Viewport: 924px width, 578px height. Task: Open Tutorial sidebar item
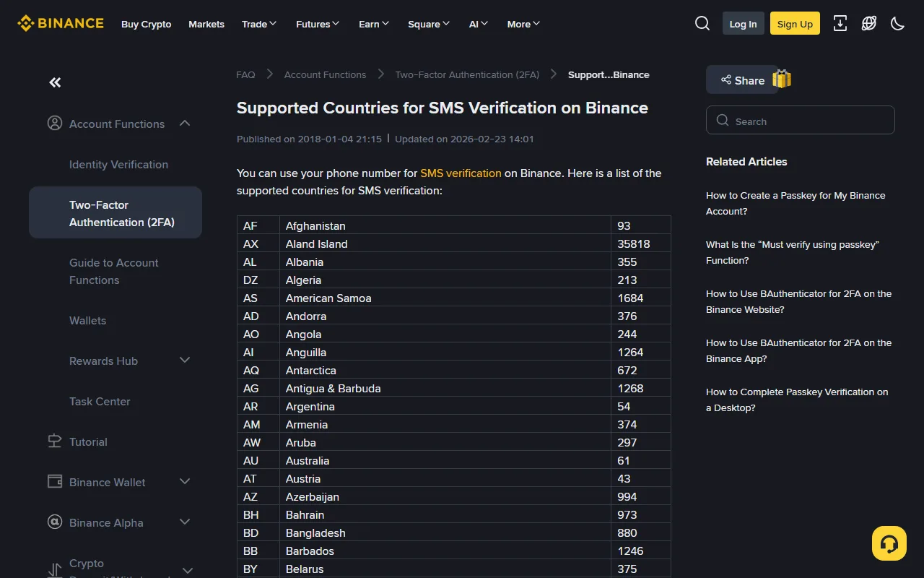pyautogui.click(x=88, y=441)
